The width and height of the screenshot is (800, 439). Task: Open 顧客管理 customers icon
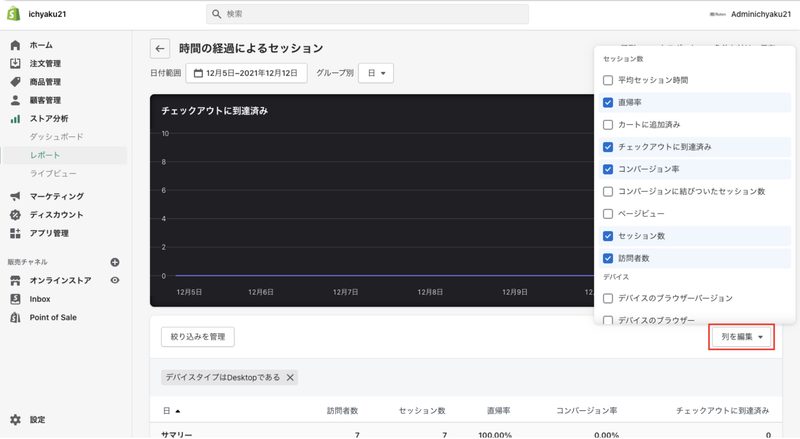[15, 100]
